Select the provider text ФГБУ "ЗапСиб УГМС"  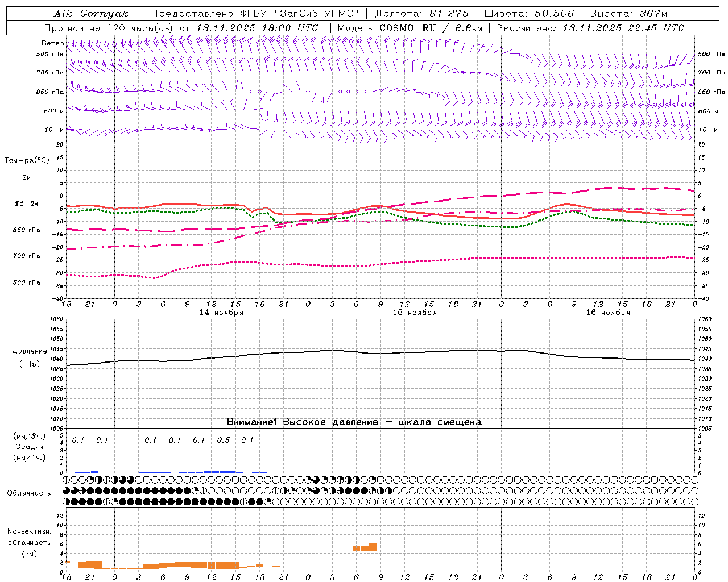click(x=300, y=14)
